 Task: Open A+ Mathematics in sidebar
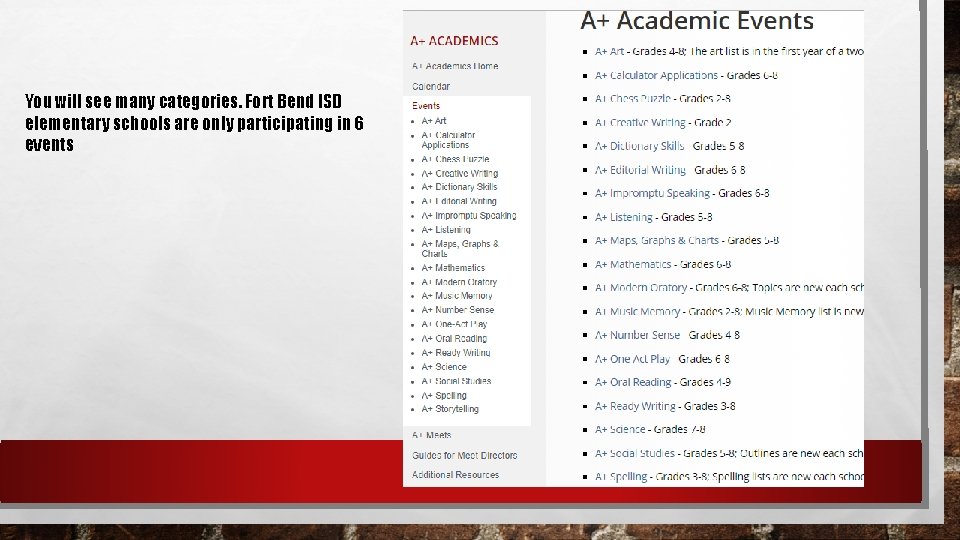[453, 268]
